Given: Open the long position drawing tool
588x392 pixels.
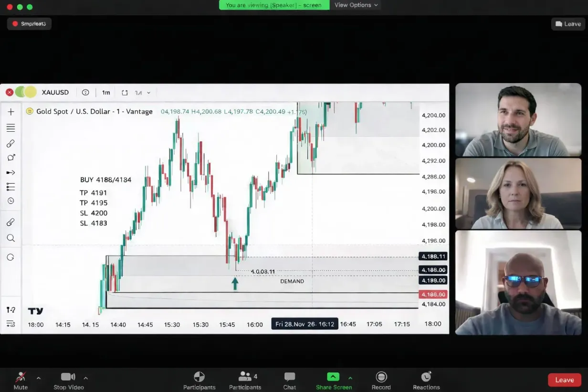Looking at the screenshot, I should click(x=11, y=187).
